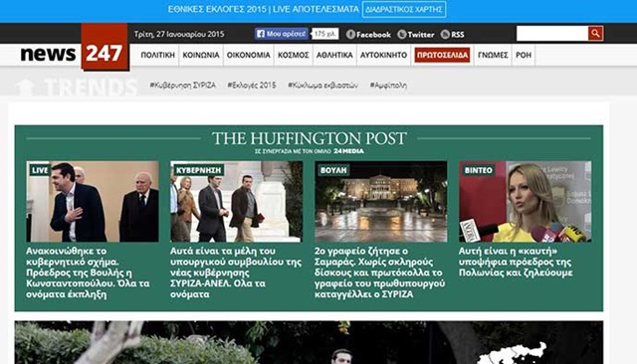Open the ΒΟΥΛΗ parliament night photo
The image size is (637, 364).
click(x=381, y=201)
